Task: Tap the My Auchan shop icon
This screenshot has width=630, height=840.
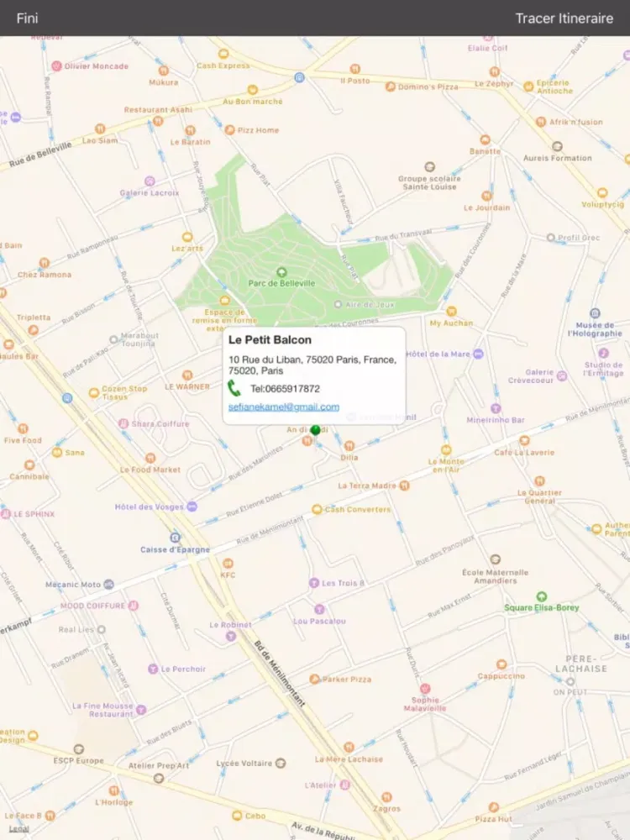Action: 451,312
